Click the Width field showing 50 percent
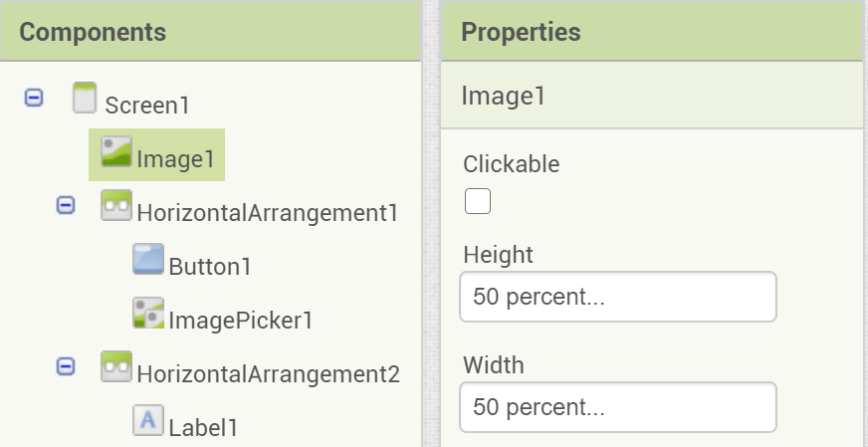This screenshot has width=868, height=447. pyautogui.click(x=617, y=407)
